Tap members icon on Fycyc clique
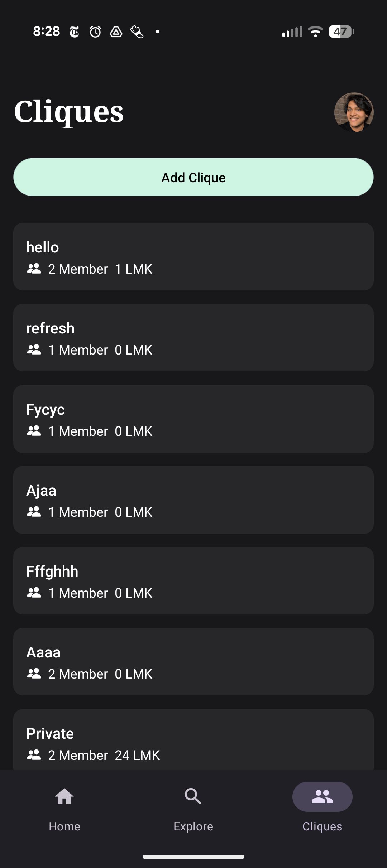 coord(34,431)
